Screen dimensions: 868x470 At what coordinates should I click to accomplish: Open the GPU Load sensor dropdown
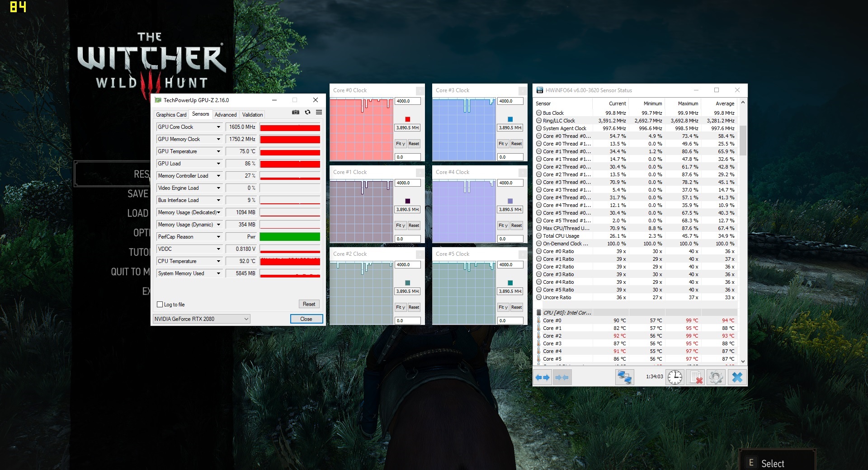(218, 164)
